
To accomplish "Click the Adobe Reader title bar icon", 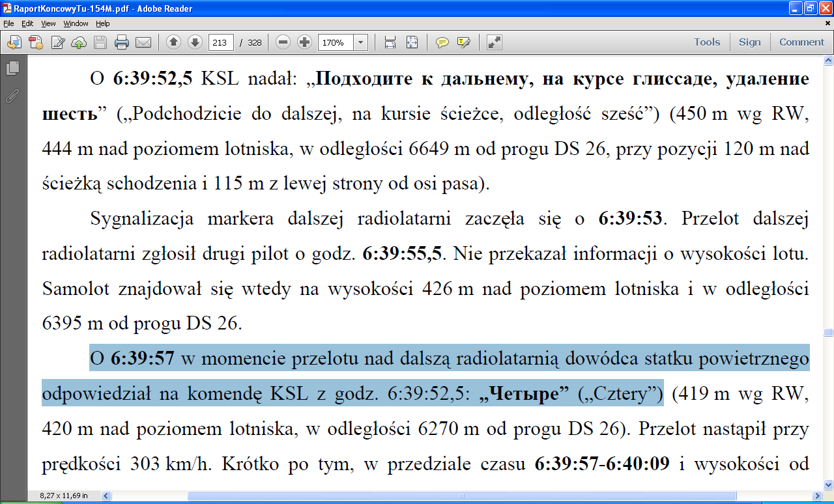I will [7, 8].
